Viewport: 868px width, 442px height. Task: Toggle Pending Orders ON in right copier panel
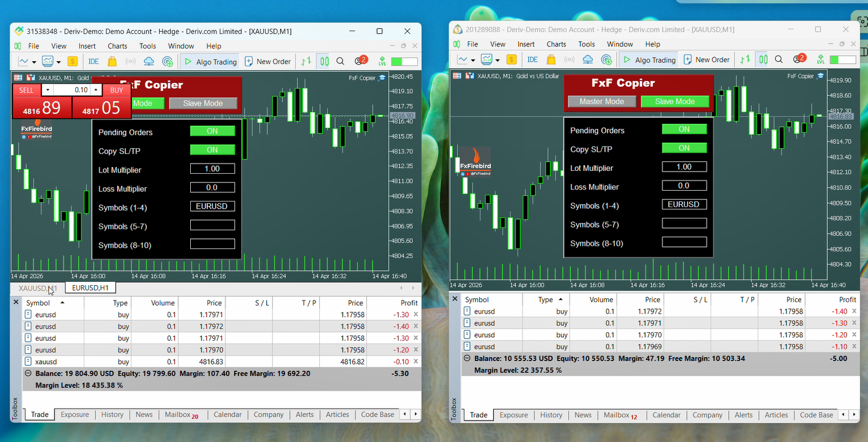point(684,129)
